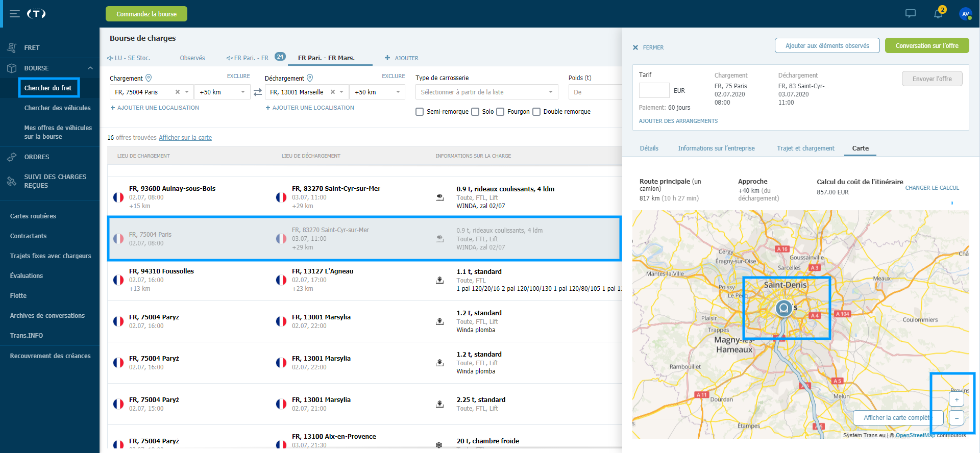Click the Poids De input field
980x453 pixels.
click(x=595, y=92)
